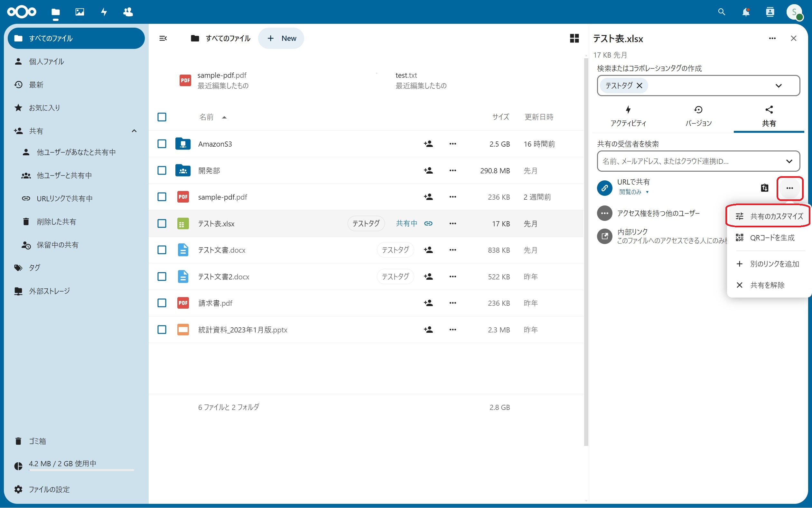Click the New button

(x=281, y=38)
